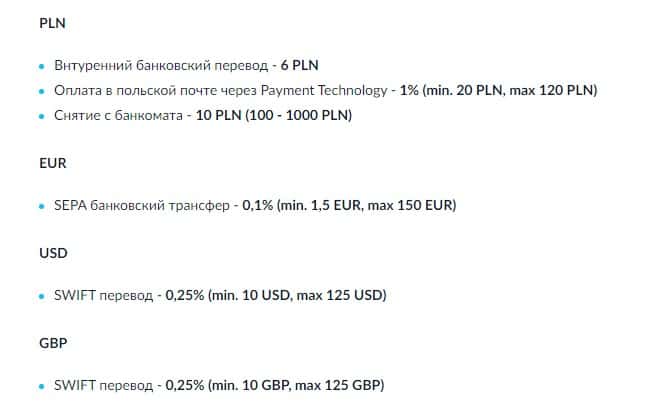Click bullet beside Внутренний банковский перевод

click(x=41, y=67)
